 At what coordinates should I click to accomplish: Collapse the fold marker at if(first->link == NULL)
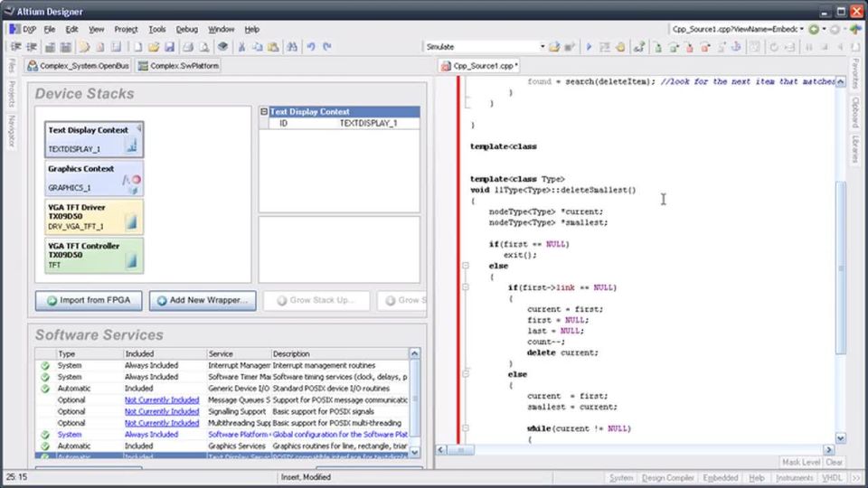(466, 287)
